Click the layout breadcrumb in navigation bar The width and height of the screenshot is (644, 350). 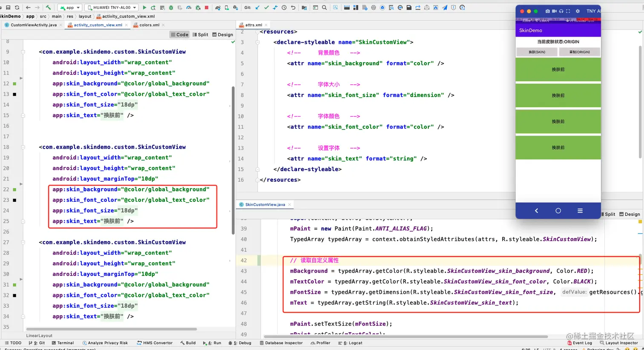coord(85,17)
